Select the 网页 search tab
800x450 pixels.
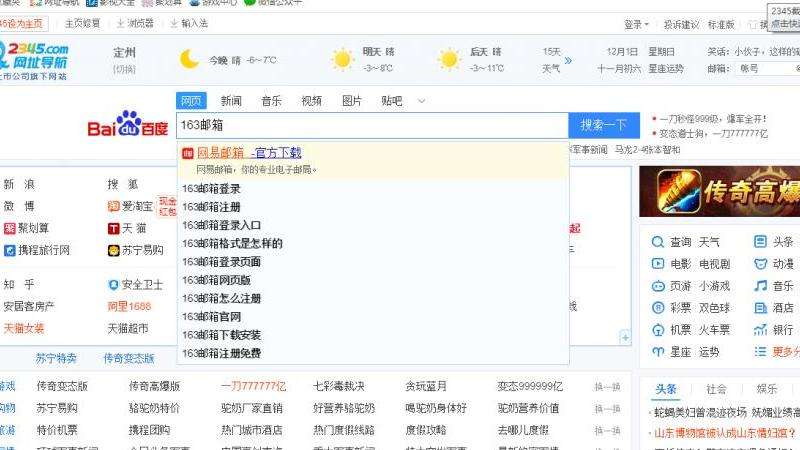click(x=191, y=101)
